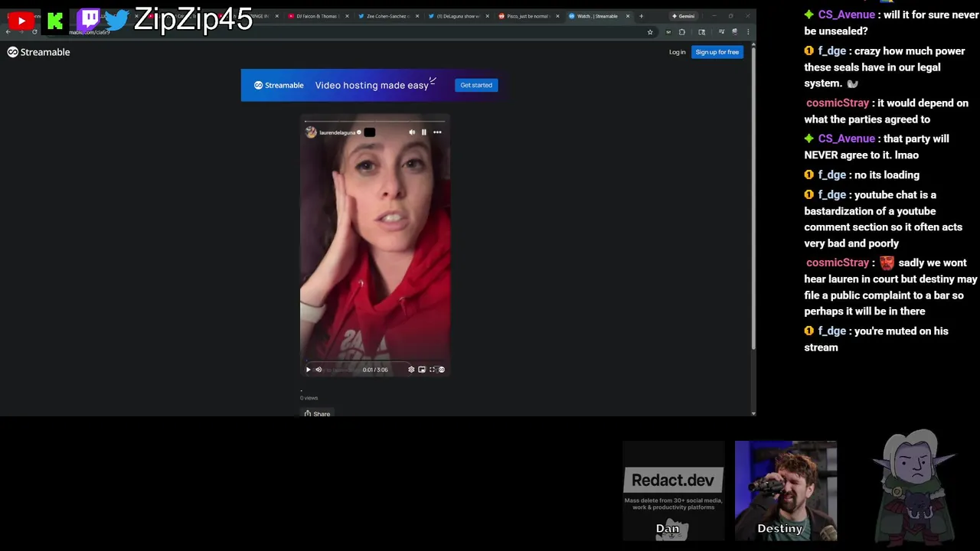Click the page vertical scrollbar thumb
The image size is (980, 551).
753,199
